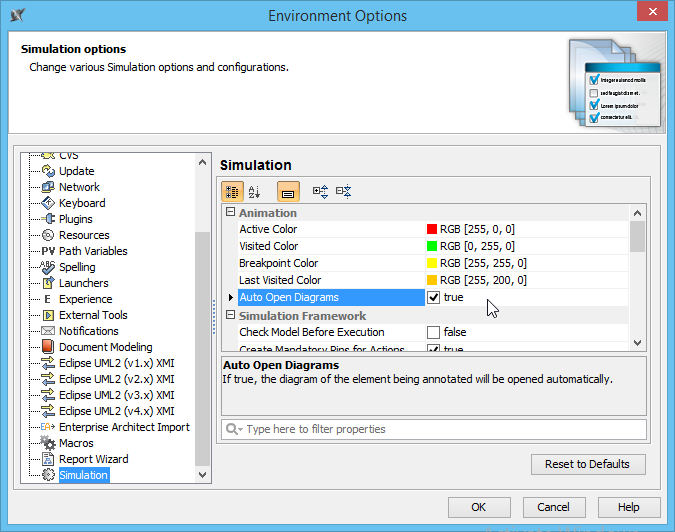Click the Macros gear icon
Screen dimensions: 675x532
(x=48, y=442)
